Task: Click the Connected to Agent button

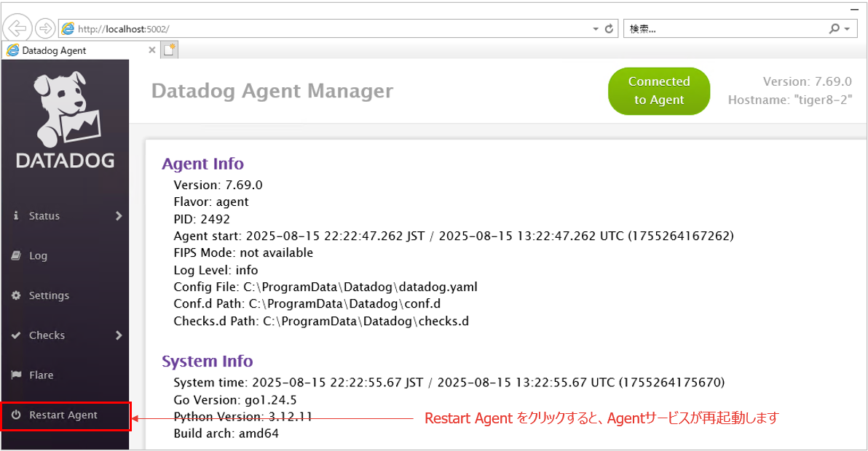Action: tap(658, 91)
